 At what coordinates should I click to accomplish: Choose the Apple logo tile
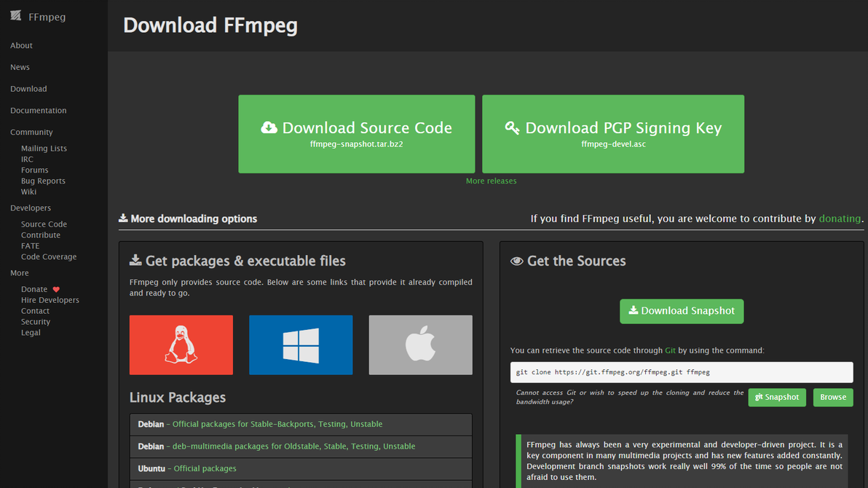coord(420,345)
